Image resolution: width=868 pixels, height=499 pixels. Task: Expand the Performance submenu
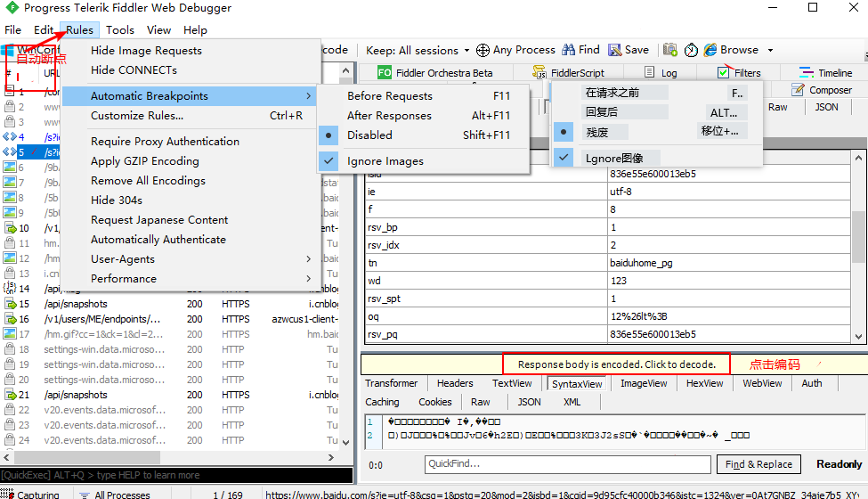(308, 278)
